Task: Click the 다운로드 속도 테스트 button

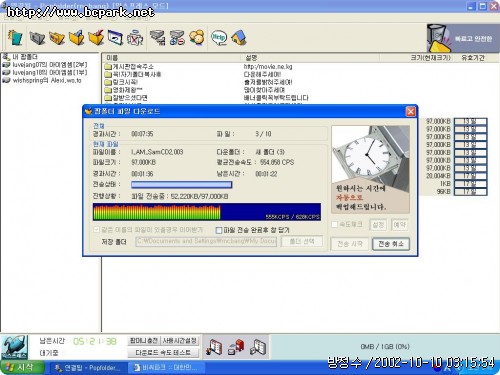Action: (163, 352)
